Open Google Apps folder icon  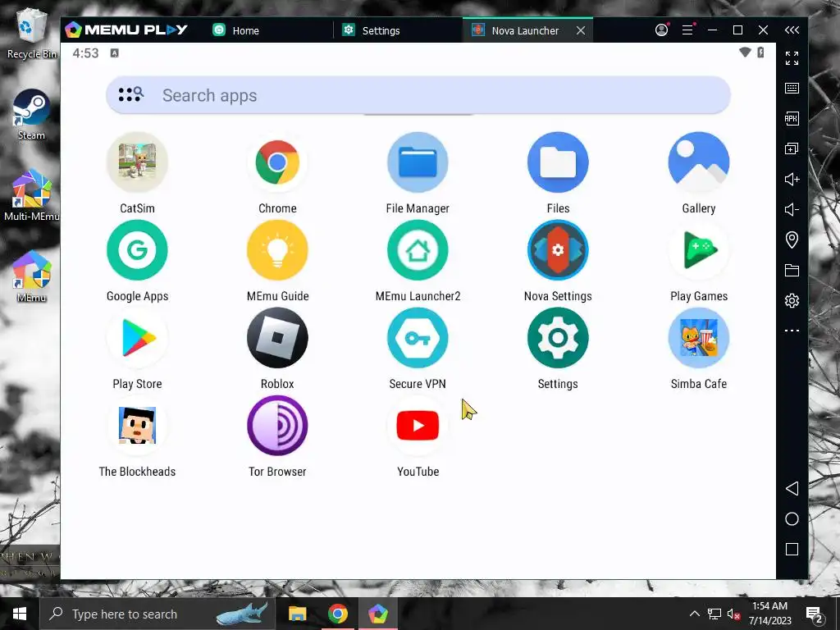(137, 250)
